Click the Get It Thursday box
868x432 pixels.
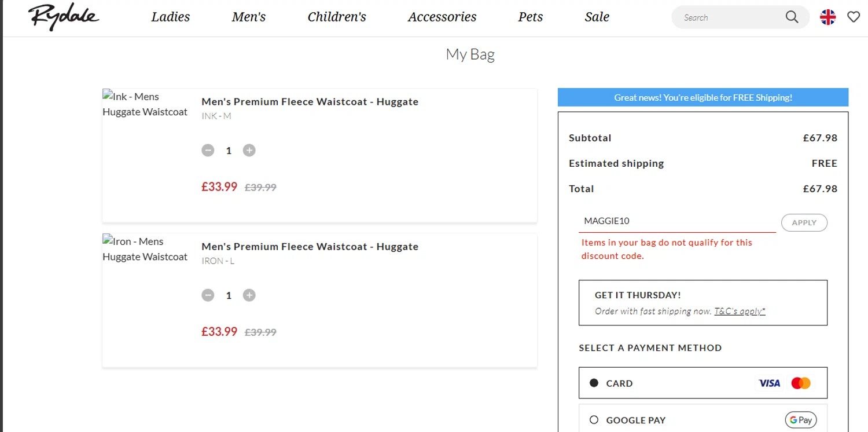coord(703,303)
